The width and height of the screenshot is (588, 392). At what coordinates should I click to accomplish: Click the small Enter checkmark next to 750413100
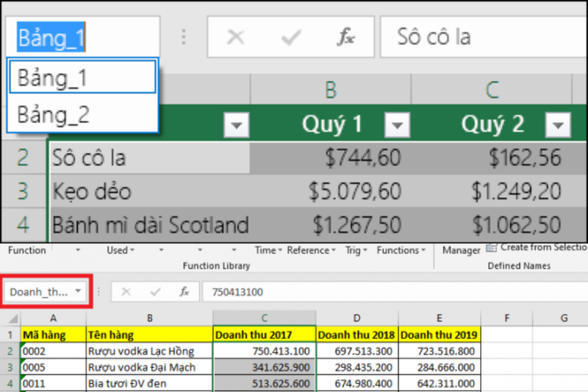[155, 291]
